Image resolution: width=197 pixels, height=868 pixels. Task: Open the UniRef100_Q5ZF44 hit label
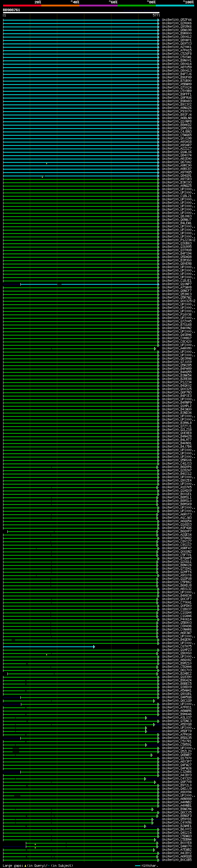(x=177, y=20)
